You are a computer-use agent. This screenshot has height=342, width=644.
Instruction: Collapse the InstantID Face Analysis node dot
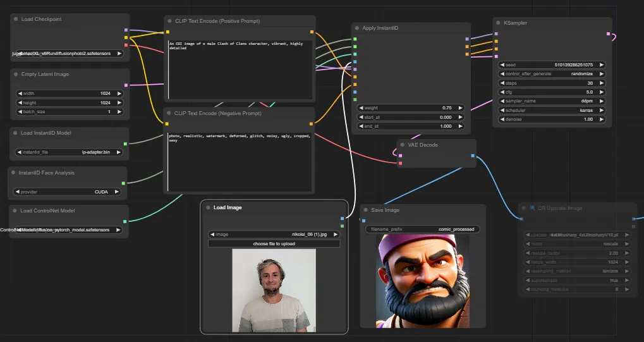click(x=13, y=173)
